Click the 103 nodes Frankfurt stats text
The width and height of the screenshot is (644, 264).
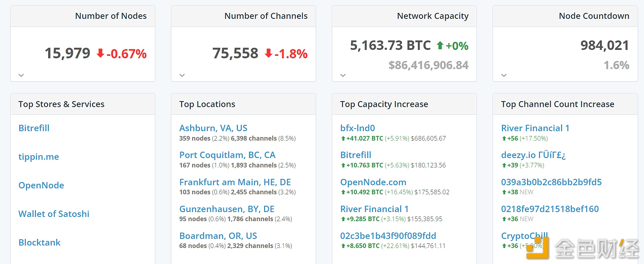click(x=238, y=192)
